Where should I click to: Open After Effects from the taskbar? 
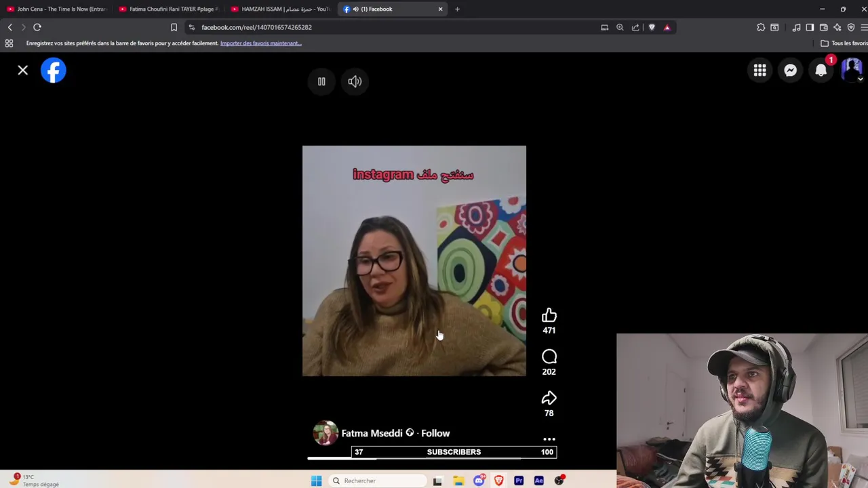click(x=538, y=481)
